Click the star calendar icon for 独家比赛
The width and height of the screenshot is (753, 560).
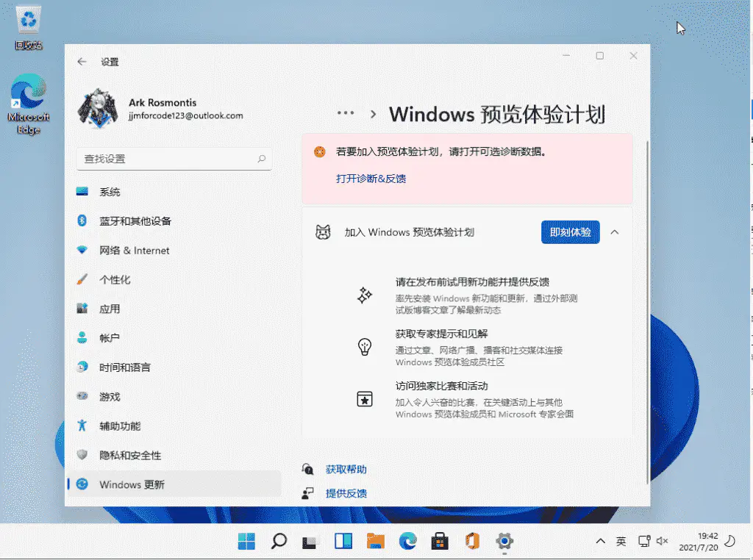(365, 399)
